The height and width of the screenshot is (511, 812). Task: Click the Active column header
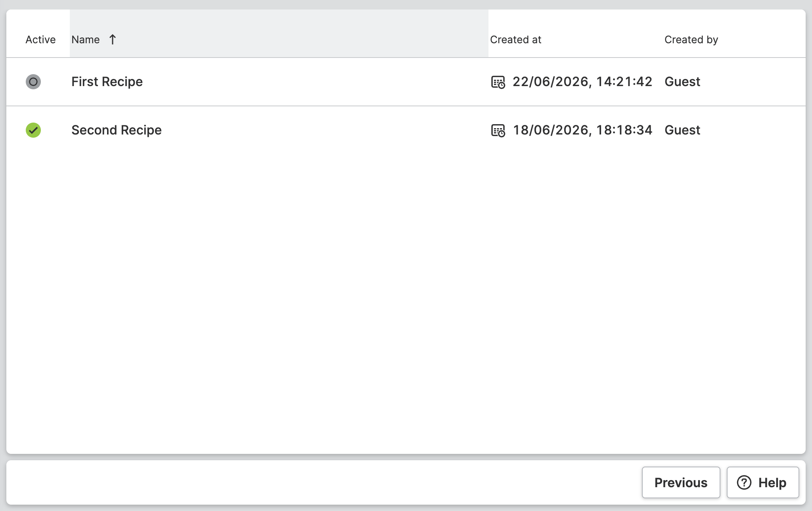point(40,40)
